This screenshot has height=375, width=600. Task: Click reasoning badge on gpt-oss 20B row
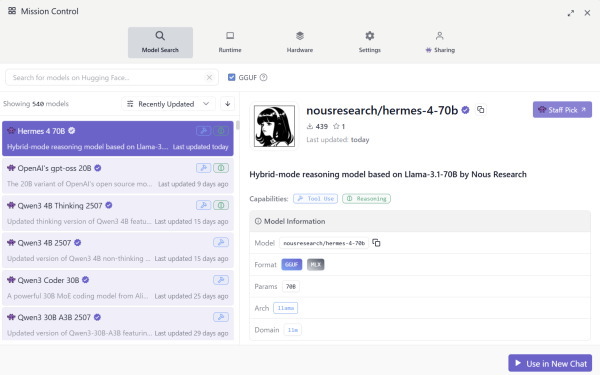(221, 168)
